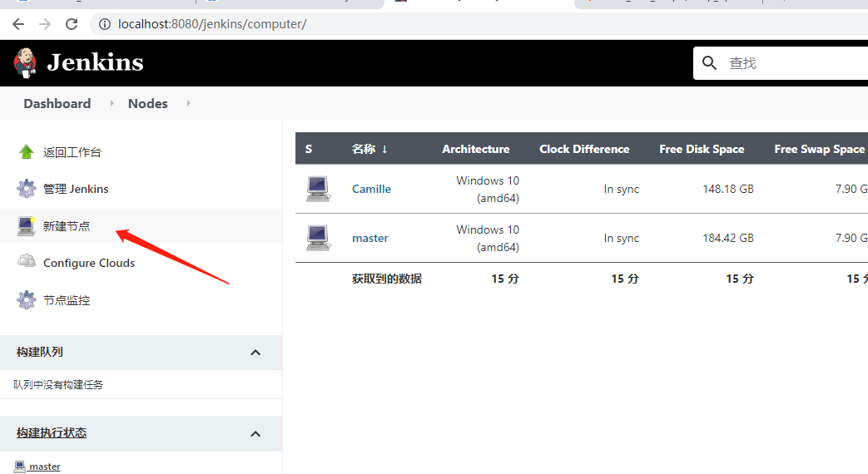Click the 获取到的数据 row label
Screen dimensions: 868x474
pos(387,279)
